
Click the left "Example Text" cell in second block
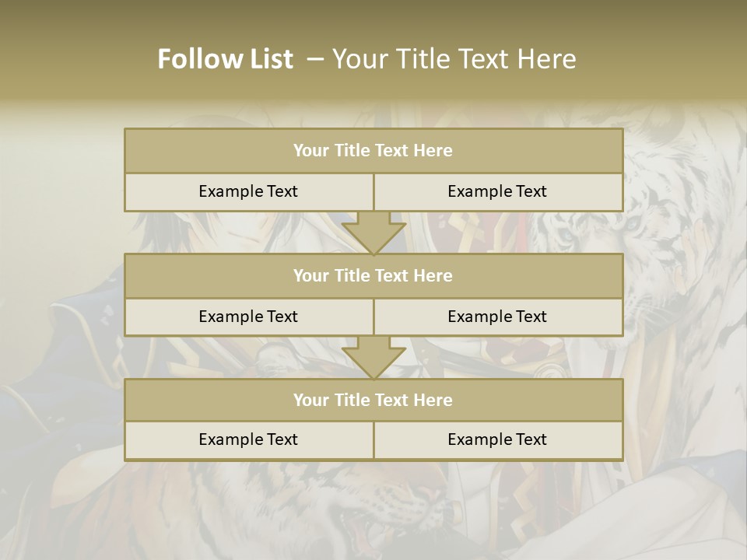click(x=249, y=317)
